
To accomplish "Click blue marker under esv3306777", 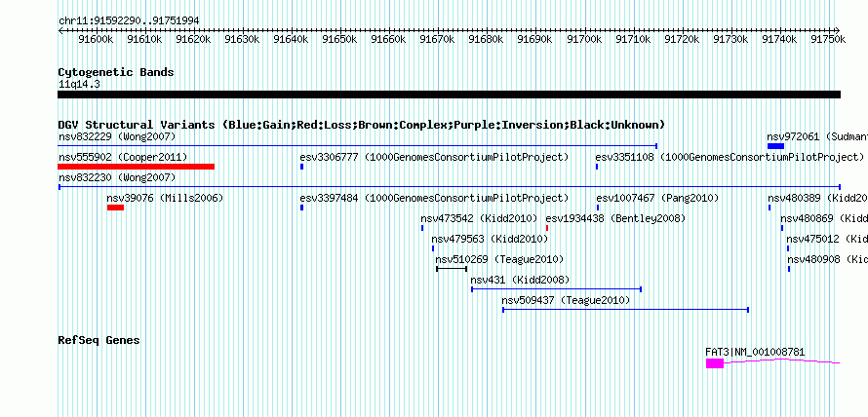I will tap(301, 167).
